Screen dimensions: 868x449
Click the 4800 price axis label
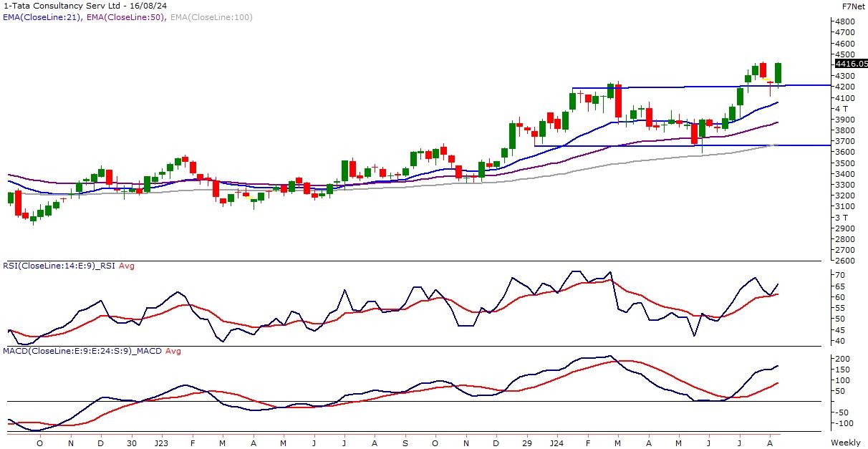point(844,21)
